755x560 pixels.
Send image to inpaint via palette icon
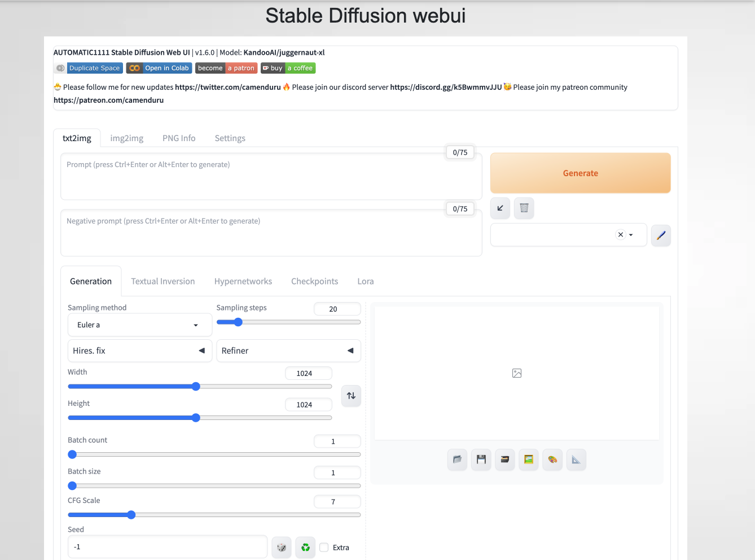click(552, 460)
